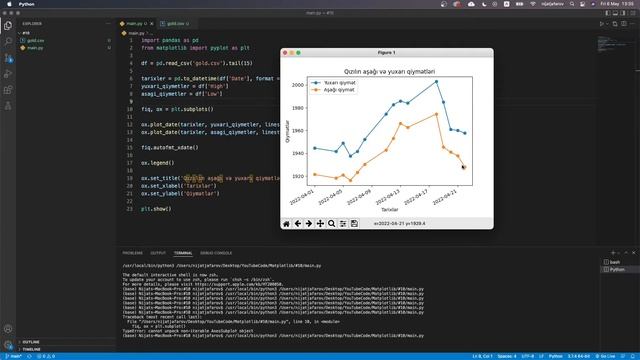The width and height of the screenshot is (640, 360).
Task: Open the Manage gear in activity bar
Action: point(8,345)
